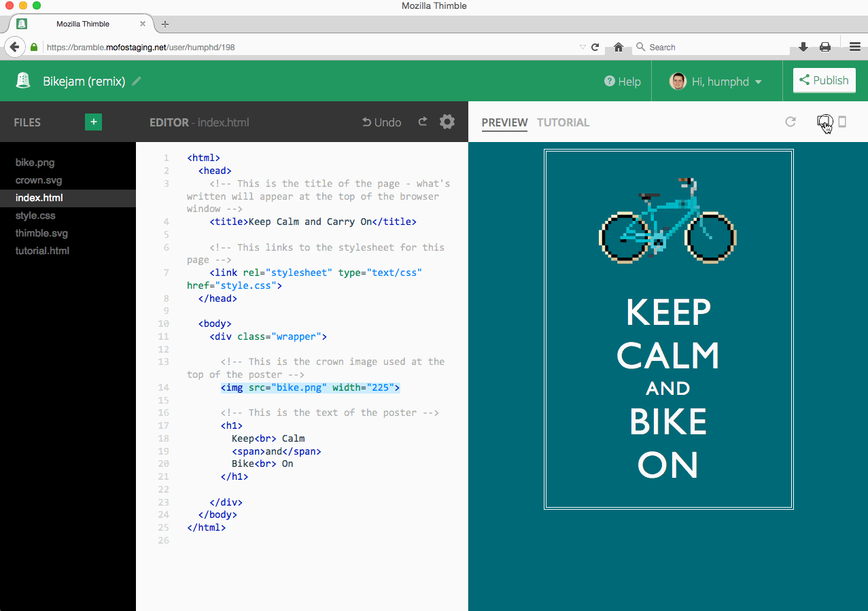This screenshot has height=611, width=868.
Task: Click the green padlock security icon
Action: coord(33,48)
